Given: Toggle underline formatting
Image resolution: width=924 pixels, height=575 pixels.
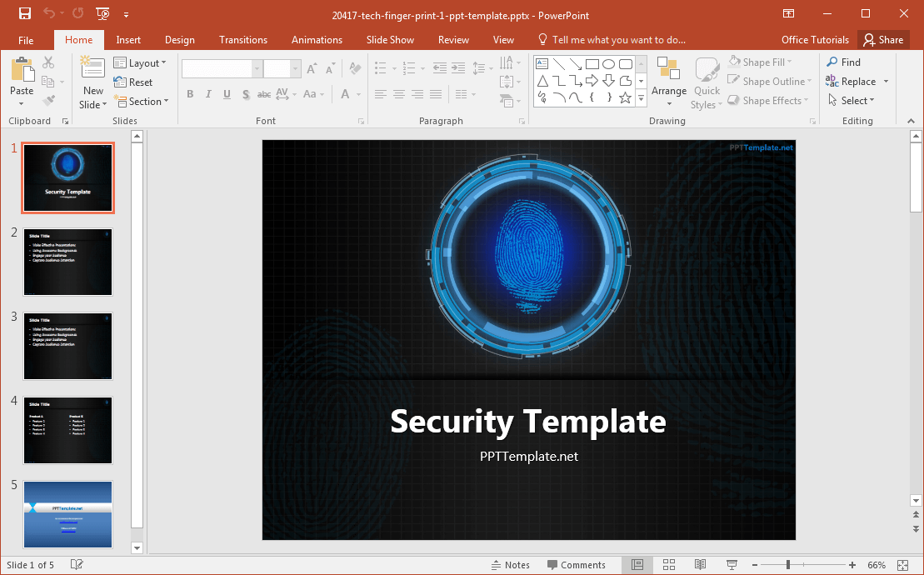Looking at the screenshot, I should tap(227, 94).
